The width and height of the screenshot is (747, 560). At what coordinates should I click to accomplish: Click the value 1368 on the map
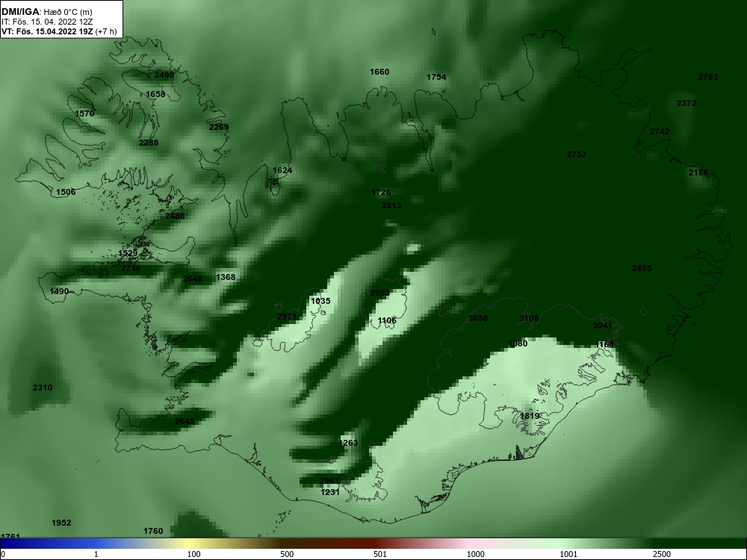pos(226,277)
